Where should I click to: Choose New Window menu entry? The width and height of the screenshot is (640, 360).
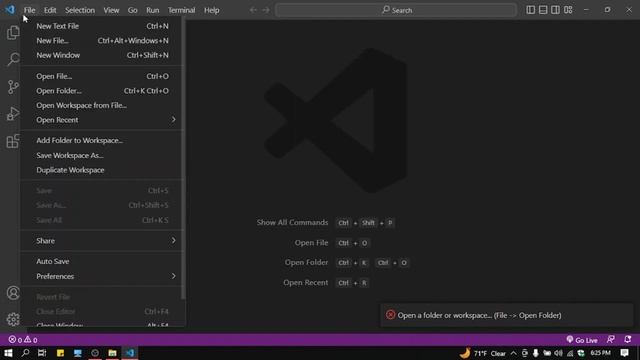click(102, 56)
